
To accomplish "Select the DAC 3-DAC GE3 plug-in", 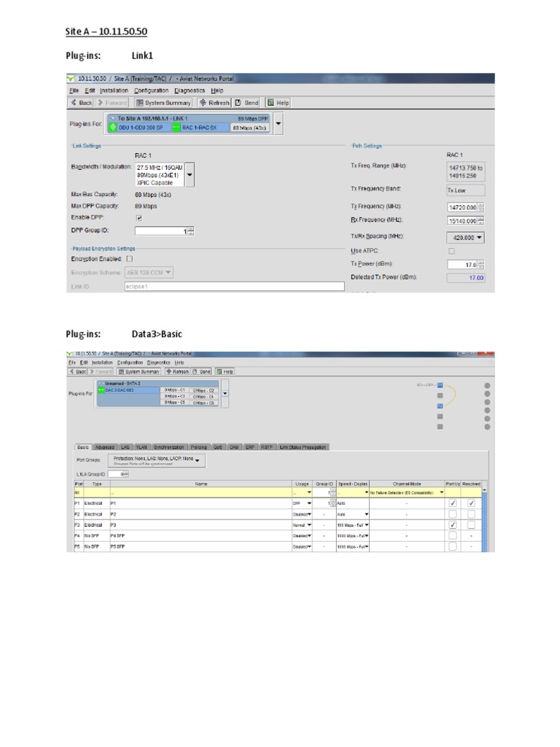I will pyautogui.click(x=128, y=390).
